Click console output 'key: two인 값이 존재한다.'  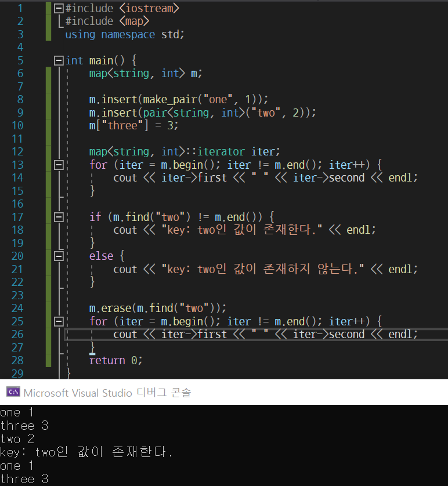(x=86, y=452)
